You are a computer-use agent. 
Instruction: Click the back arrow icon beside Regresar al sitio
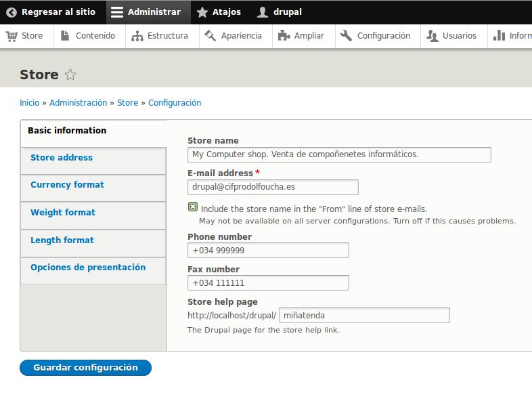pos(12,12)
